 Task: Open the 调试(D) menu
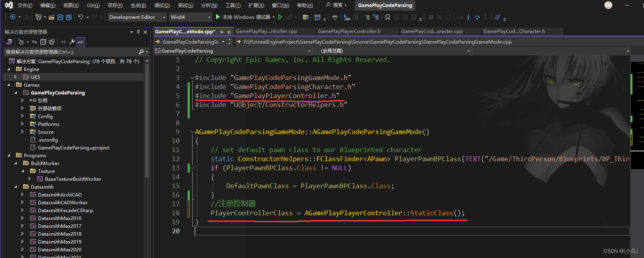pos(162,5)
